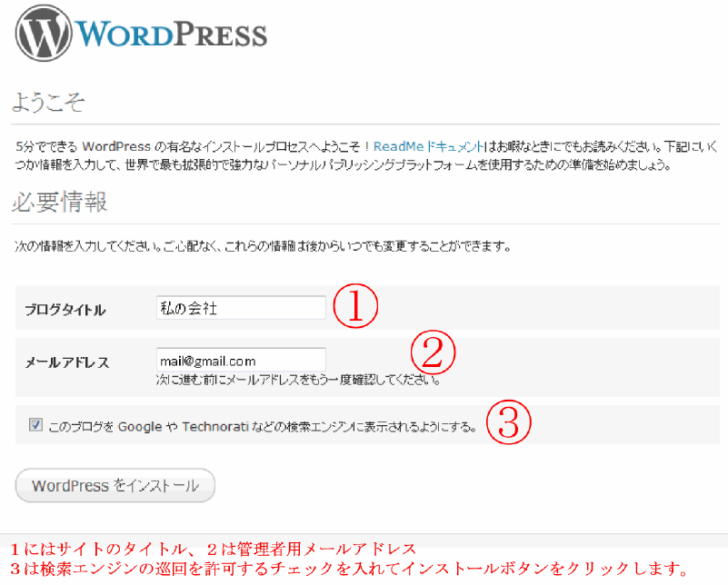Click the email confirmation hint text

coord(298,380)
